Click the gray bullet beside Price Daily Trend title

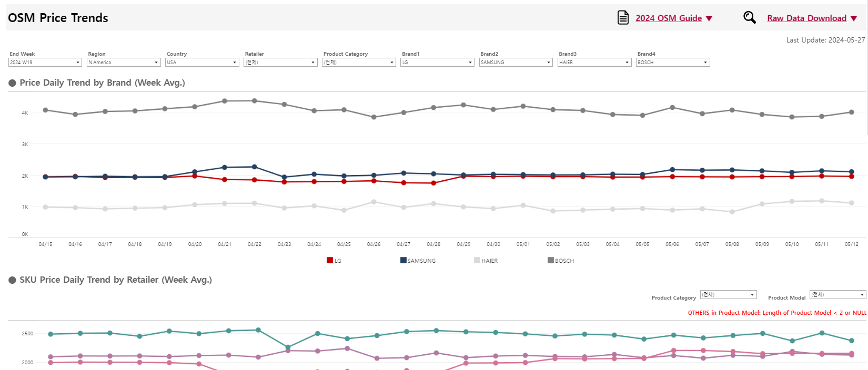click(x=12, y=83)
